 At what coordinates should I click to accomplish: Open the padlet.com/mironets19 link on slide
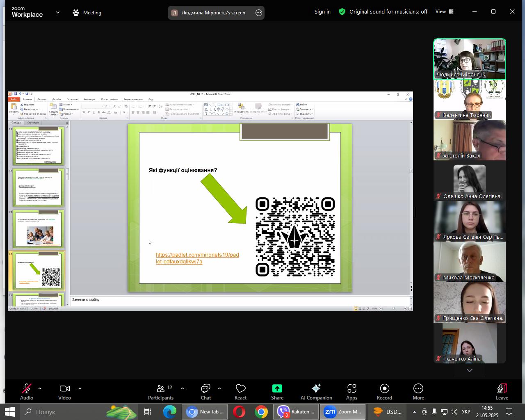[x=197, y=258]
